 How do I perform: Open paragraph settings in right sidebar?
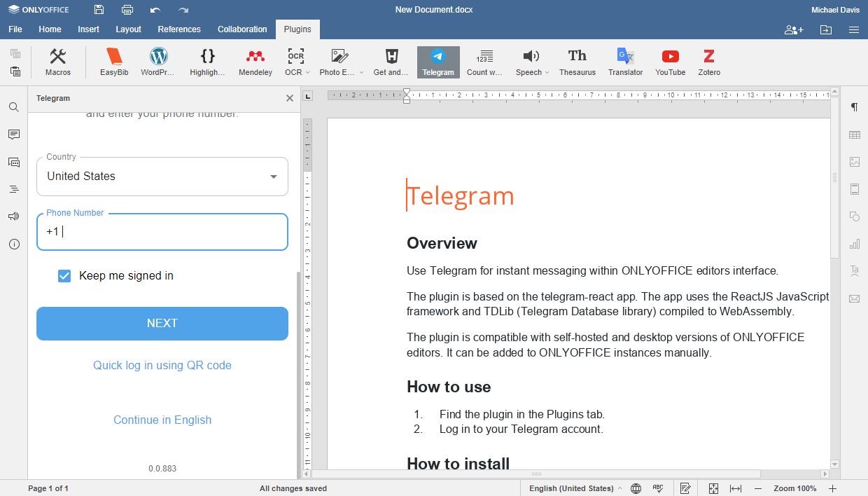pos(854,107)
